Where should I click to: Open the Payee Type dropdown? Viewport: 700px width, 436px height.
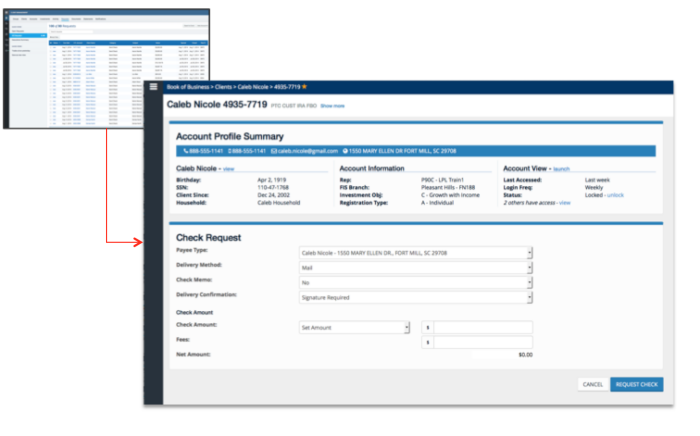416,253
